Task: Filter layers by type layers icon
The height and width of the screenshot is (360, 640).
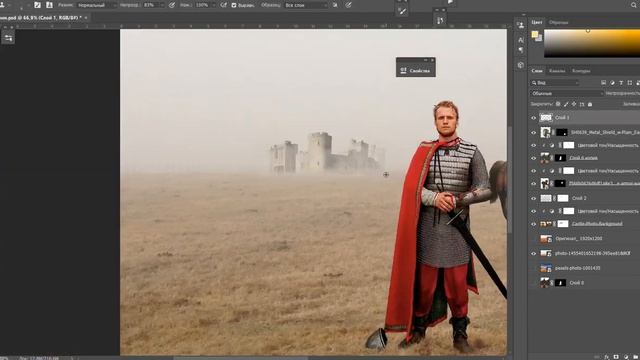Action: pos(621,82)
